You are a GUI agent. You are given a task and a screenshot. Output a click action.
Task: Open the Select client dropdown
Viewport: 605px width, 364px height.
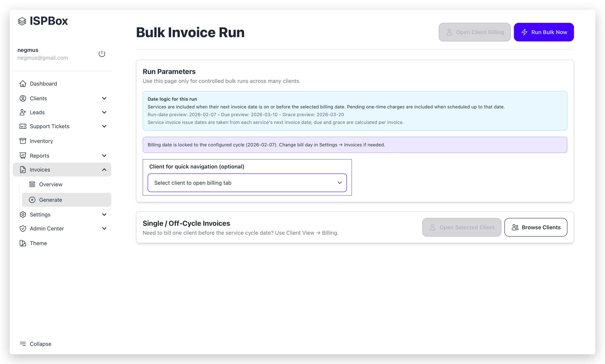(x=247, y=183)
